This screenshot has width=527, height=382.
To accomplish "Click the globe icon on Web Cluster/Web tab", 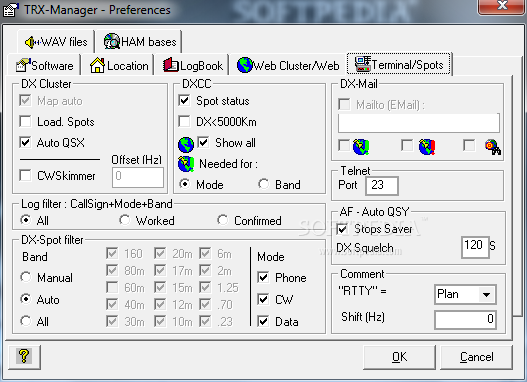I will 244,65.
